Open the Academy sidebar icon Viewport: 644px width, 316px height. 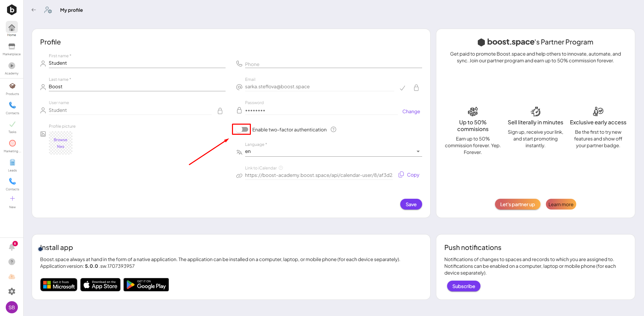click(12, 66)
